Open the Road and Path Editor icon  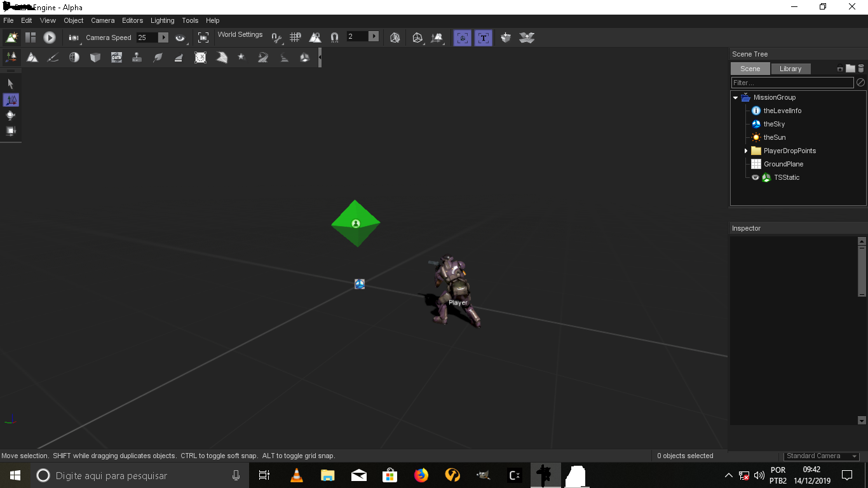point(262,57)
